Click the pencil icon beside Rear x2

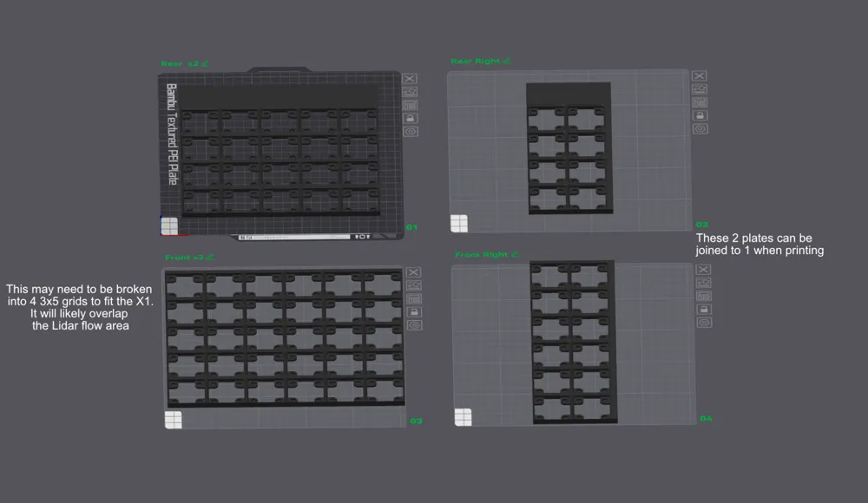pyautogui.click(x=206, y=62)
